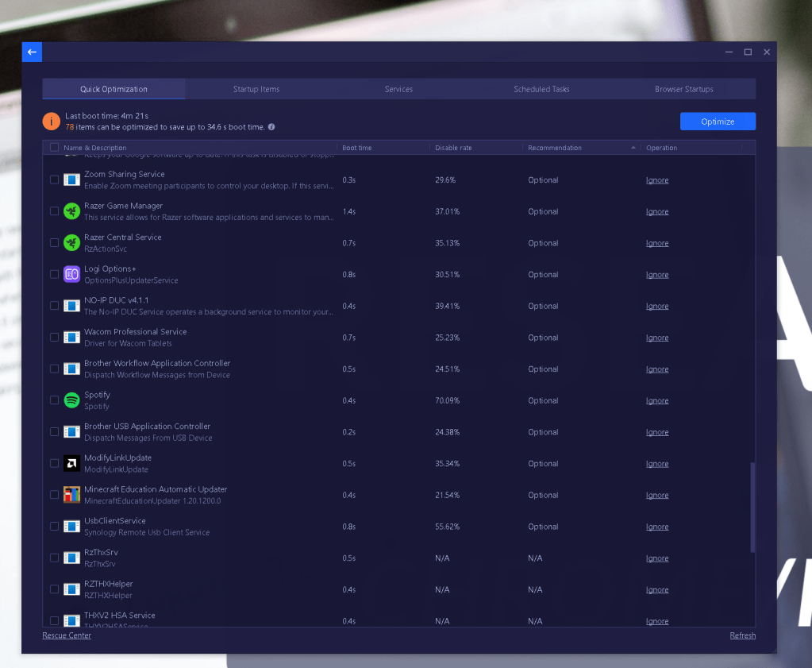Viewport: 812px width, 668px height.
Task: Switch to Quick Optimization tab
Action: tap(114, 89)
